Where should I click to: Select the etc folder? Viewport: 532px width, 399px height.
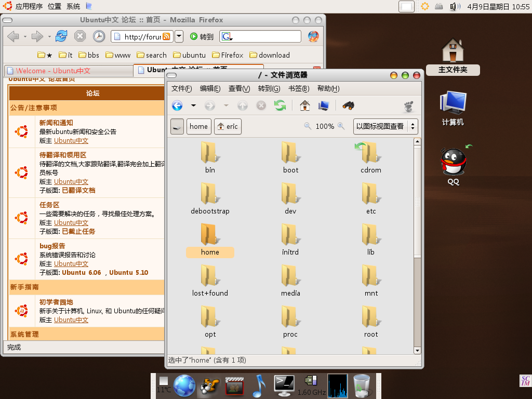(x=371, y=199)
